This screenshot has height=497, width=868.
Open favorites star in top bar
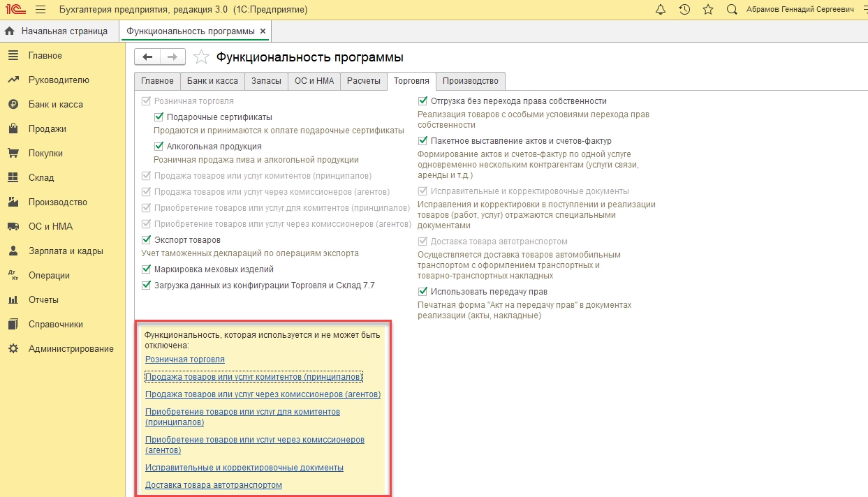click(708, 10)
